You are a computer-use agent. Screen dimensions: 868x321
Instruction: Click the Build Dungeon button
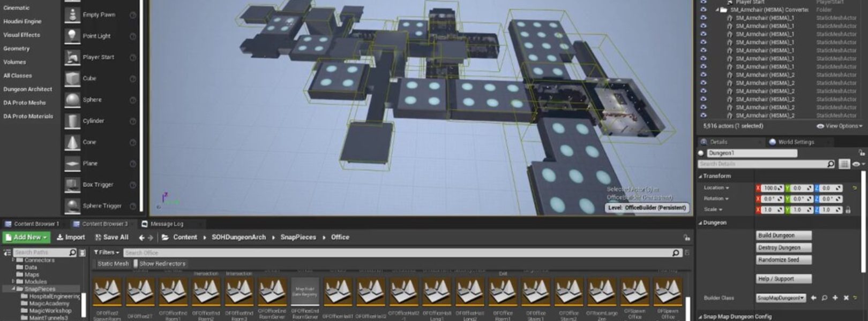tap(783, 235)
